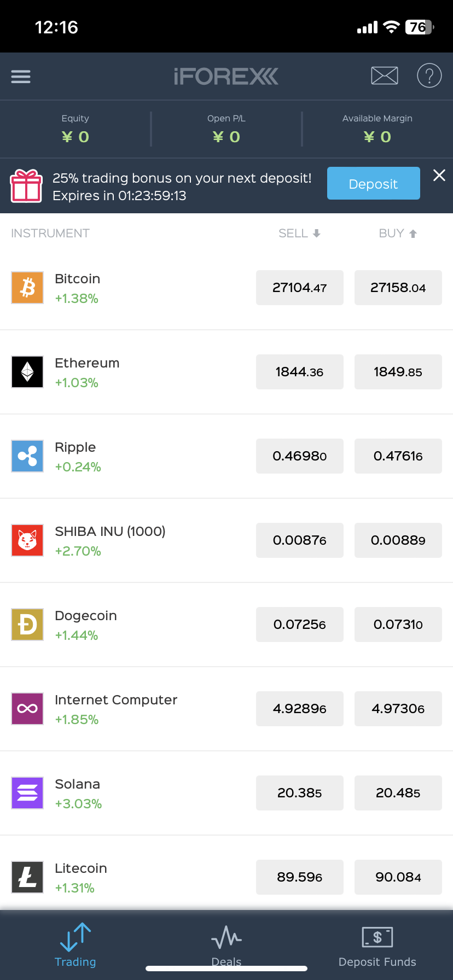Viewport: 453px width, 980px height.
Task: Tap Ethereum buy price 1849.85
Action: (398, 372)
